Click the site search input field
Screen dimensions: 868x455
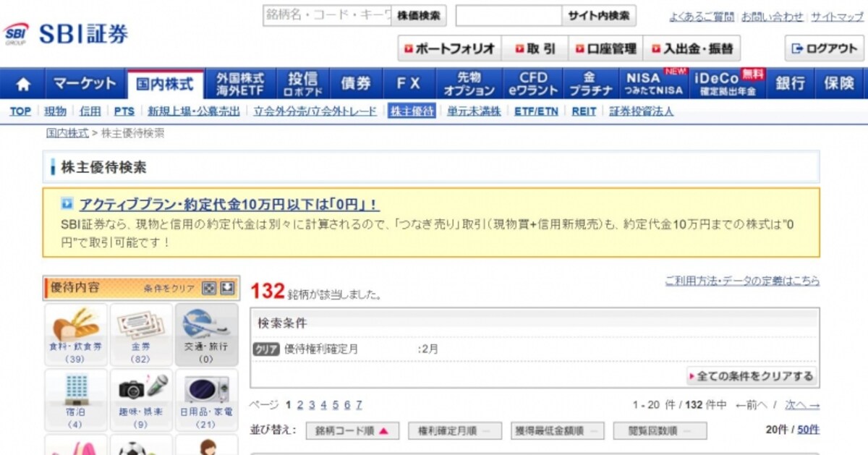[x=509, y=15]
